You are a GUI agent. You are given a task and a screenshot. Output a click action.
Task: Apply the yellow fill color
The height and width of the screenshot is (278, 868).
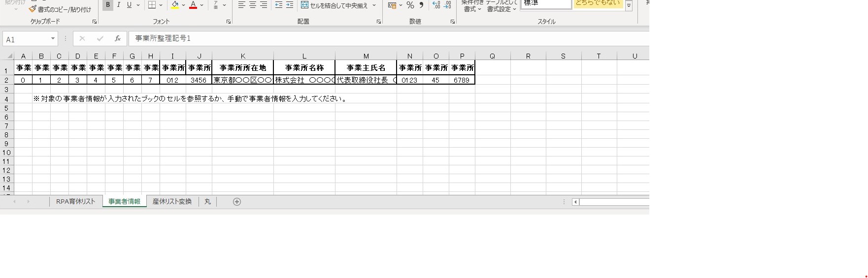coord(175,5)
